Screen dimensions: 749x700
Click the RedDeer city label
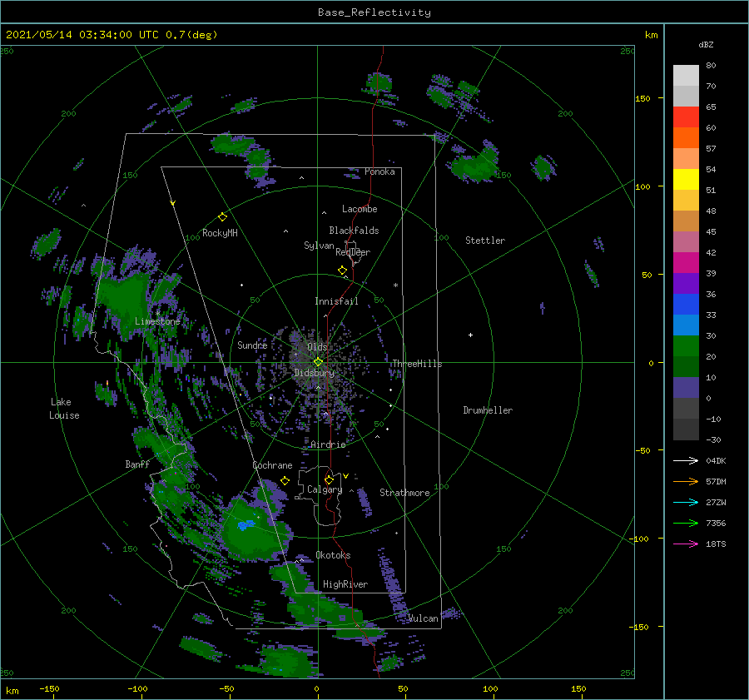[x=353, y=252]
